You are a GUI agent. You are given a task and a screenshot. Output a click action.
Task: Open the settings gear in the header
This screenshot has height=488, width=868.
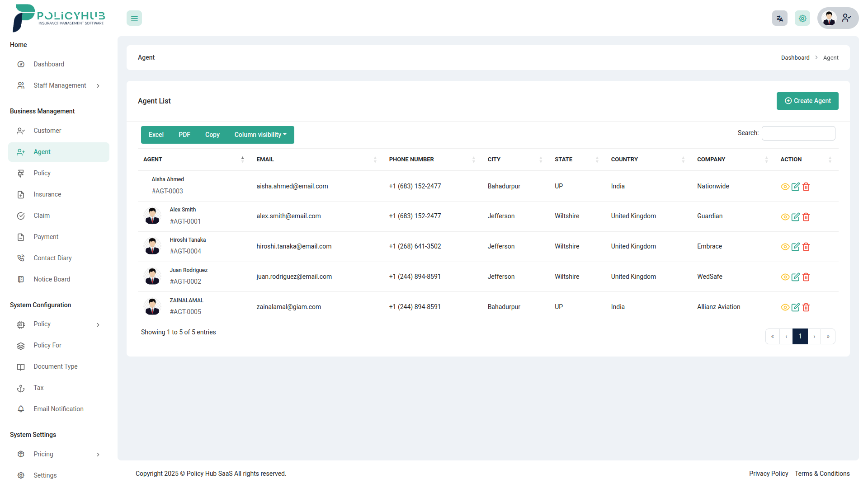point(802,18)
